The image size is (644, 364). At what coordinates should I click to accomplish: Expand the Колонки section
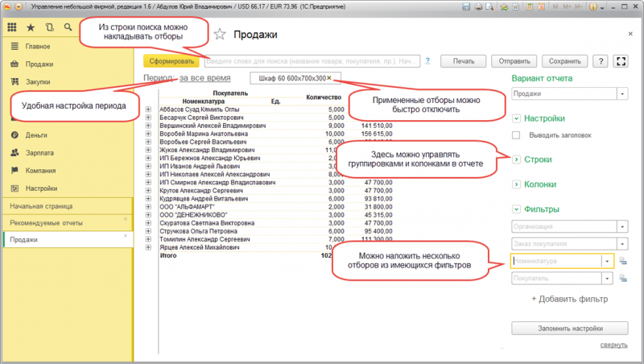coord(516,184)
